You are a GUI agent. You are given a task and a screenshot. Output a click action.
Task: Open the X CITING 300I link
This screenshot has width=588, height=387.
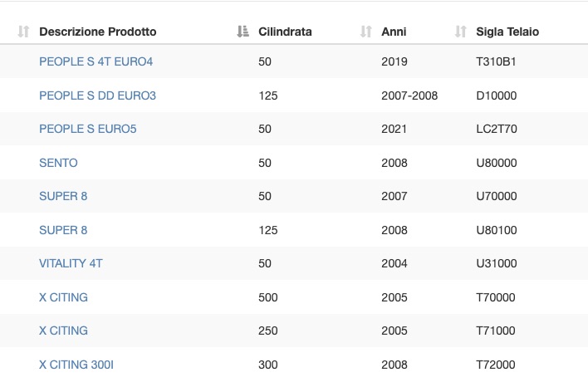(x=76, y=365)
